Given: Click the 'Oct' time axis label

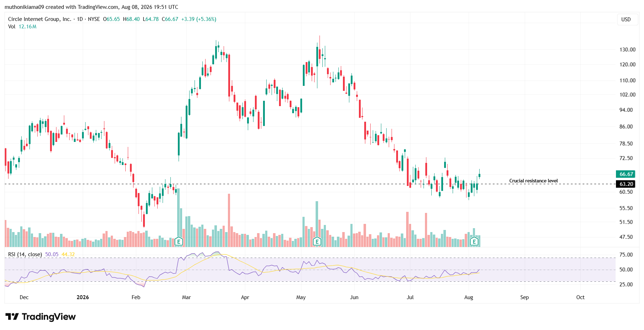Looking at the screenshot, I should (x=580, y=297).
